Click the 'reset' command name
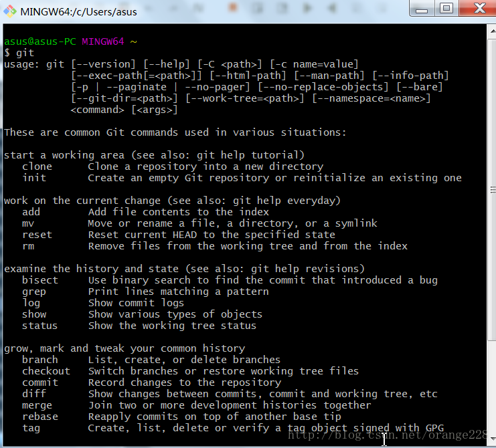496x448 pixels. point(37,235)
